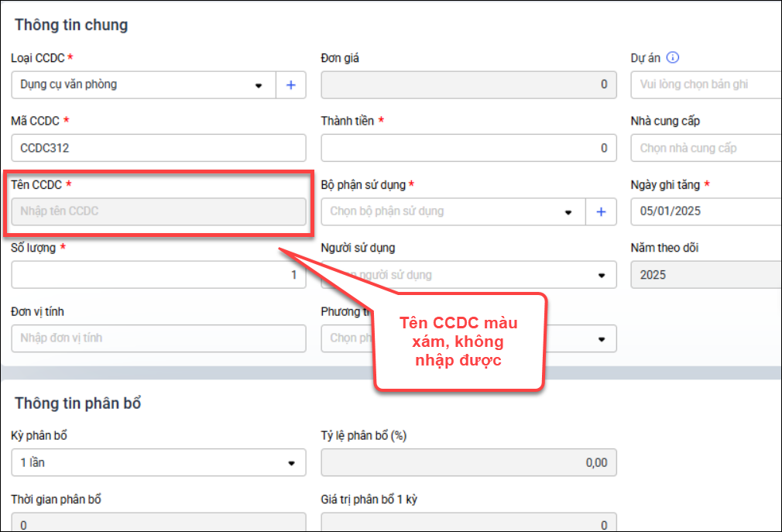Click the Giá trị phân bổ 1 kỳ field
Screen dimensions: 782x532
pyautogui.click(x=468, y=523)
